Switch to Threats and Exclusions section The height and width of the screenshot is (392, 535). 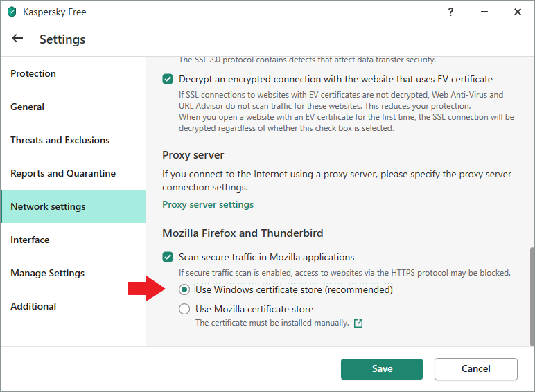coord(73,140)
